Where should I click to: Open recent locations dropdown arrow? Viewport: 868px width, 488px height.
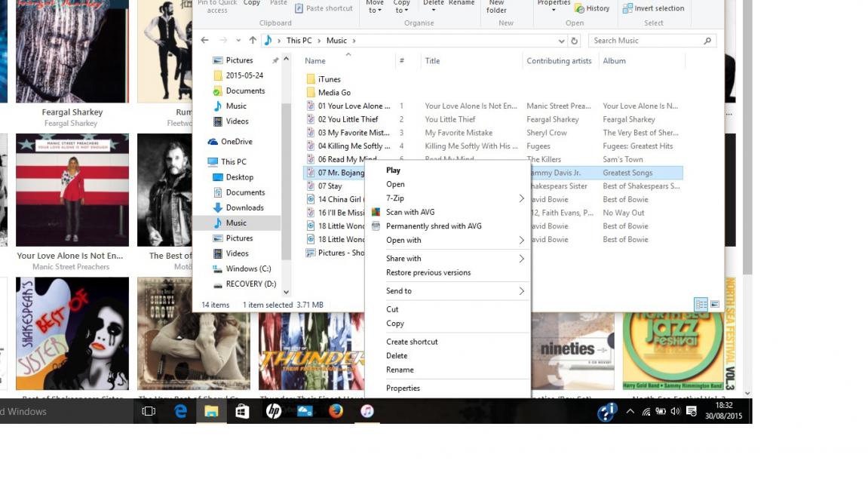[238, 41]
